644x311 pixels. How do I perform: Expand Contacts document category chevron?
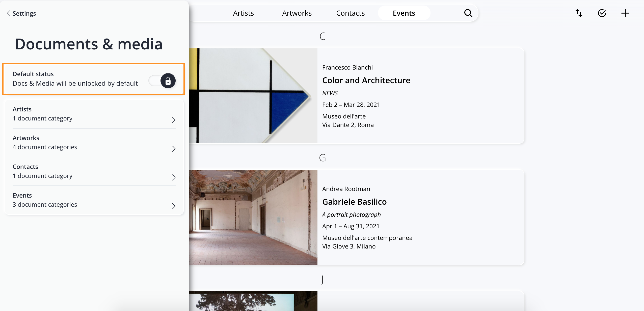(x=174, y=177)
